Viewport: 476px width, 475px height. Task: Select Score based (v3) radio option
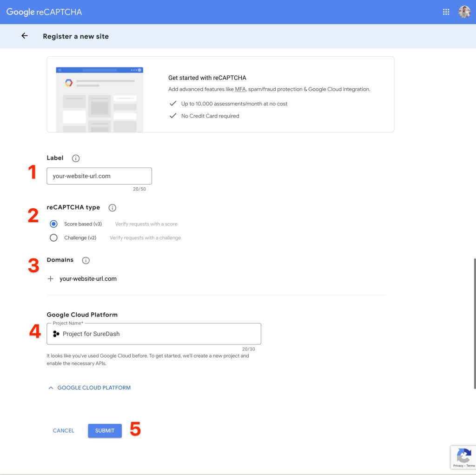53,224
